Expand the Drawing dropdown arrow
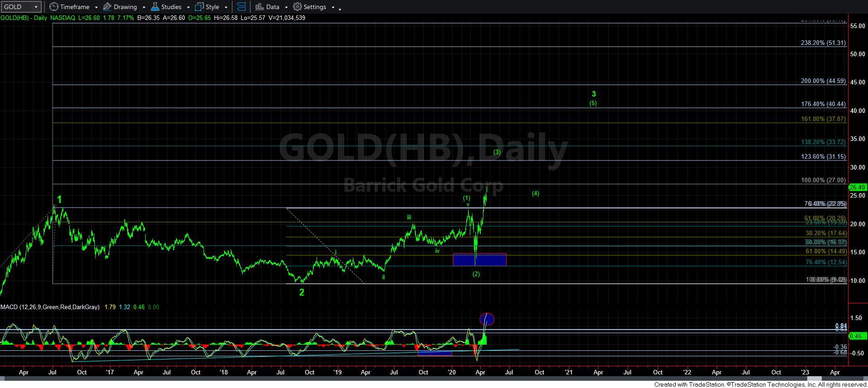Screen dimensions: 868x388 click(144, 7)
